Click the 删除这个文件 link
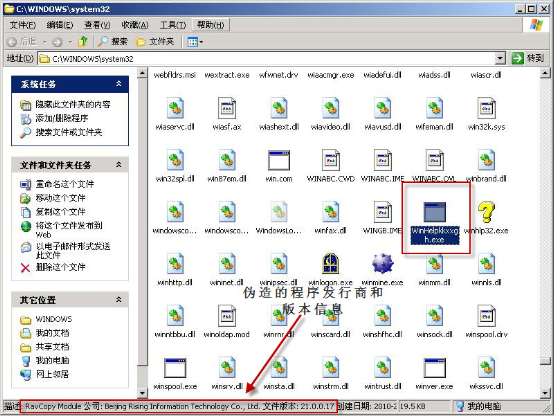 click(60, 267)
